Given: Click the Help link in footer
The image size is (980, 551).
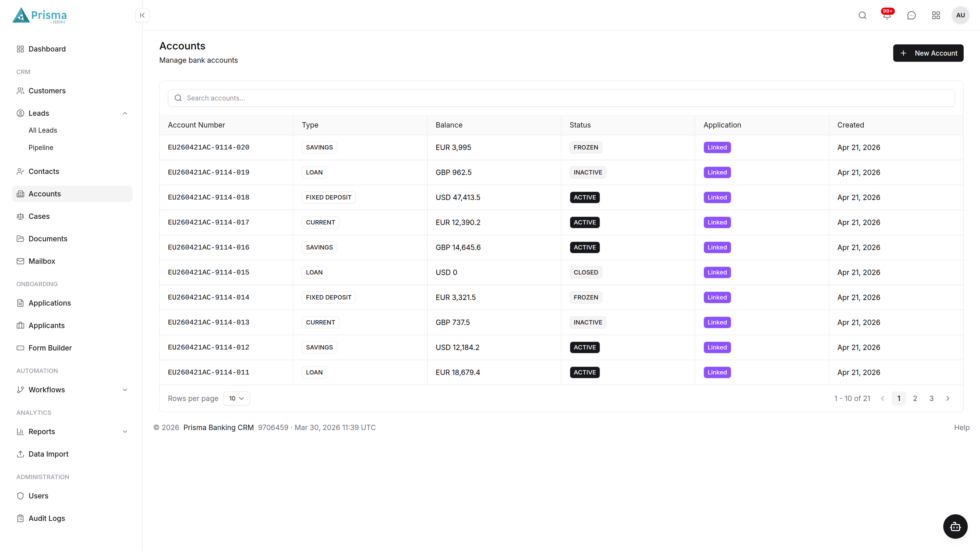Looking at the screenshot, I should (962, 428).
